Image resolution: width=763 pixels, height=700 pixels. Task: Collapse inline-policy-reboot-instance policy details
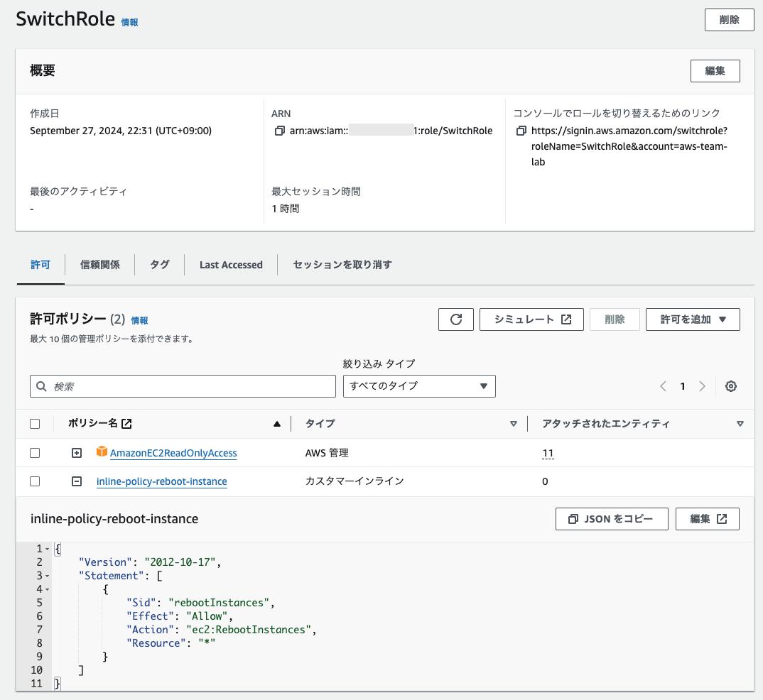click(x=77, y=481)
